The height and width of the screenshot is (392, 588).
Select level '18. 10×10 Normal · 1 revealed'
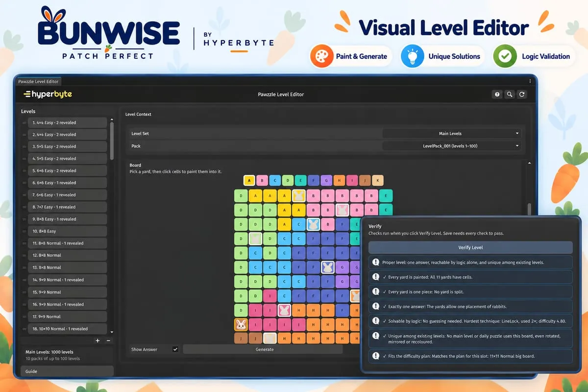pos(68,329)
